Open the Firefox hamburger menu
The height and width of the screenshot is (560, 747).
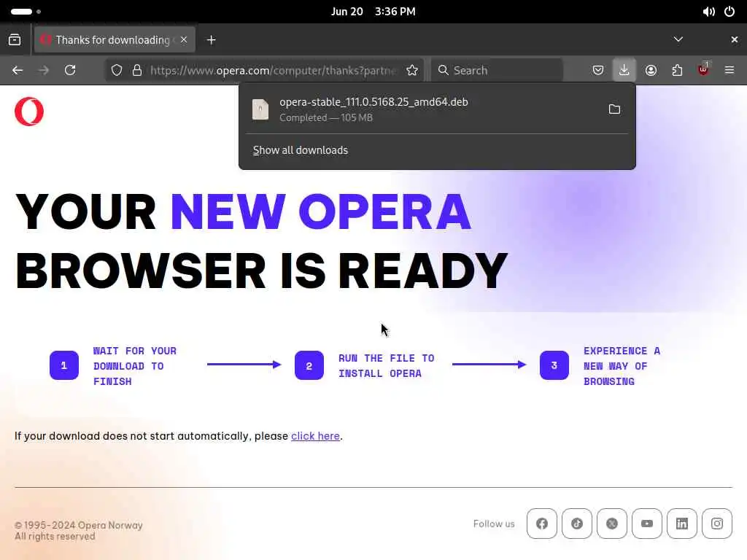point(729,71)
